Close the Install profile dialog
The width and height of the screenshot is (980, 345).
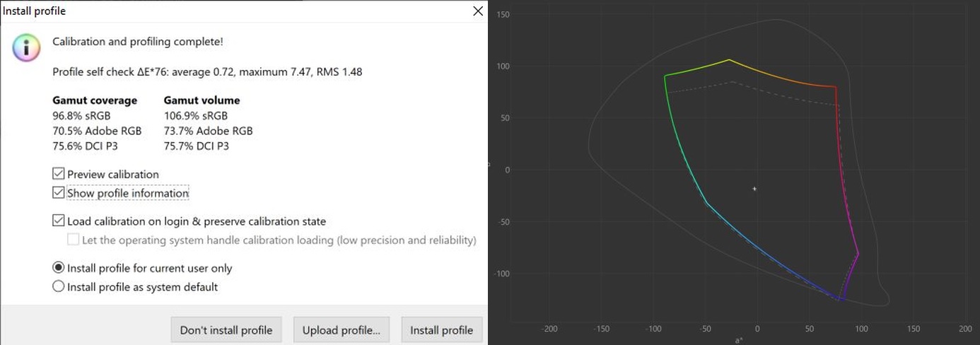478,11
